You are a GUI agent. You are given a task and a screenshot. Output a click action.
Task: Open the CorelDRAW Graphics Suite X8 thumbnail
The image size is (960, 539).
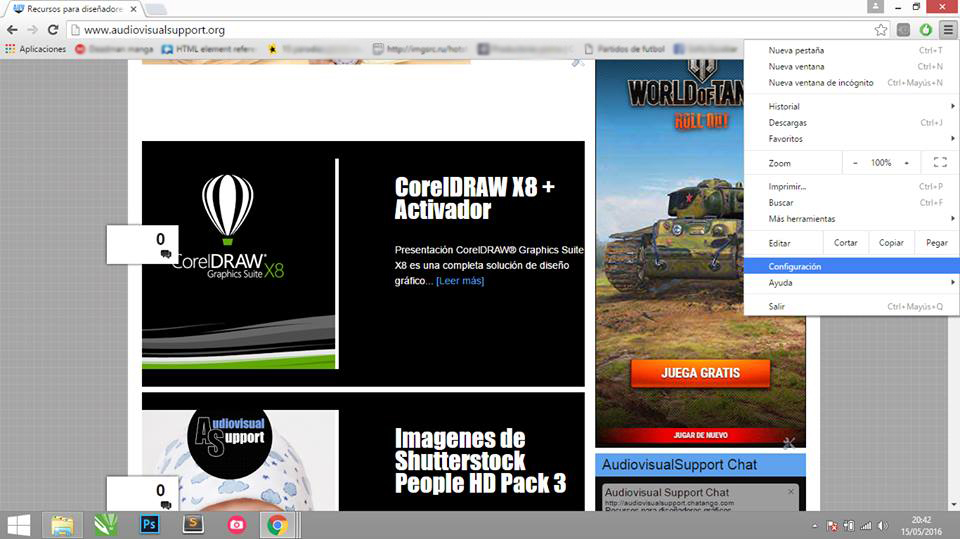point(239,264)
